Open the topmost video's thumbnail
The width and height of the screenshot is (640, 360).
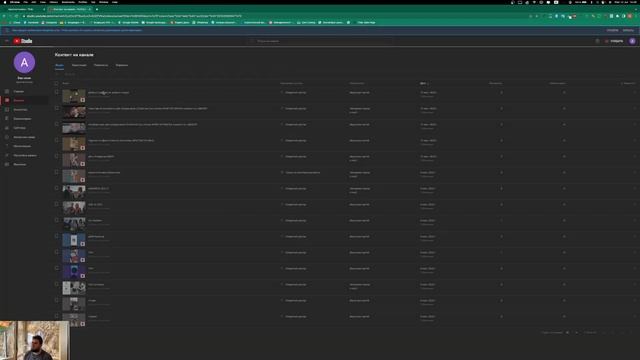tap(74, 96)
